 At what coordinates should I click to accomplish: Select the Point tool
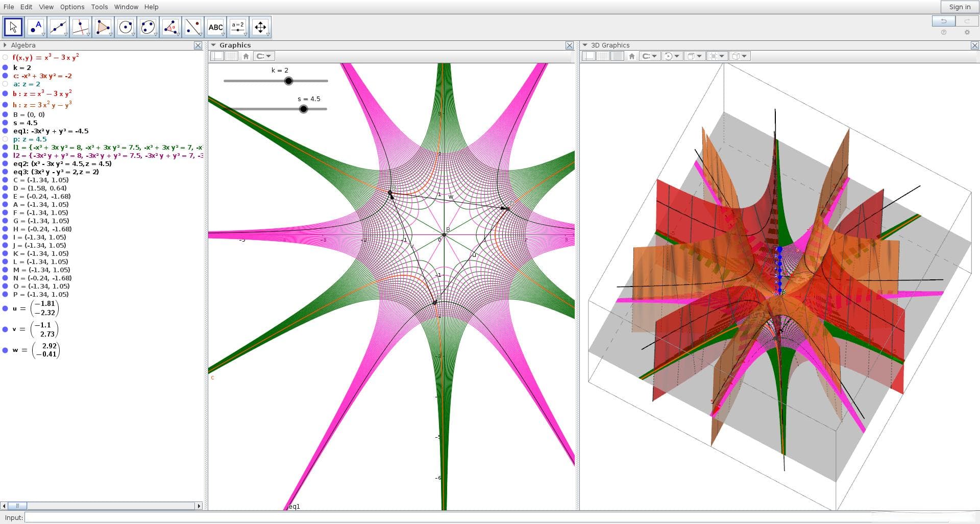point(36,27)
